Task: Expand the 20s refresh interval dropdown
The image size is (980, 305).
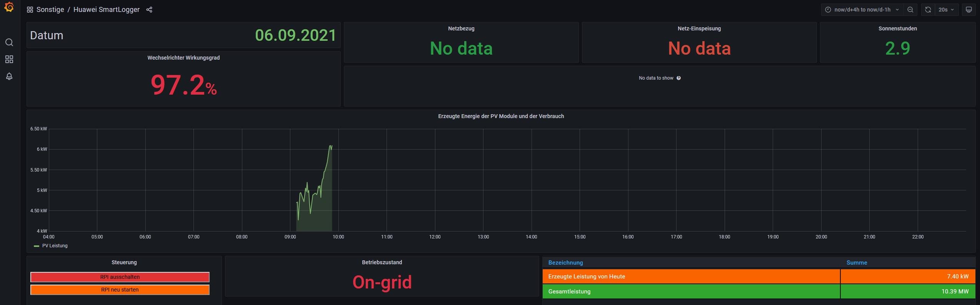Action: [946, 10]
